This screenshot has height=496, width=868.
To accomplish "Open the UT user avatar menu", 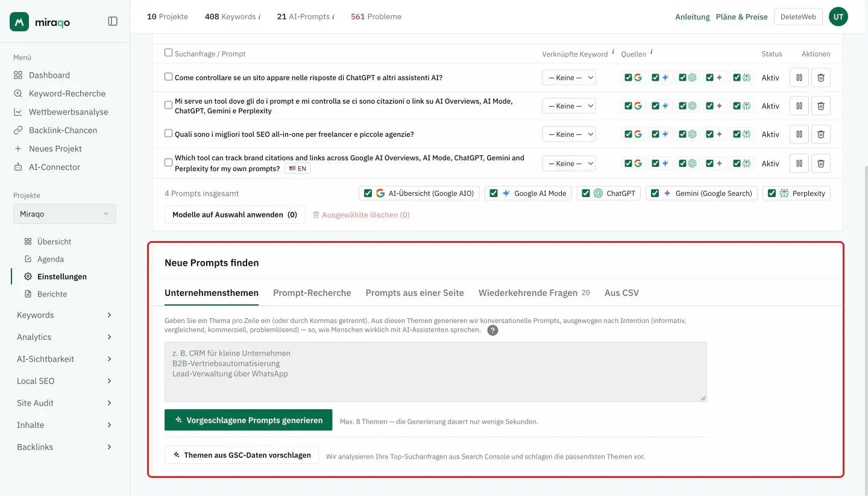I will coord(838,17).
